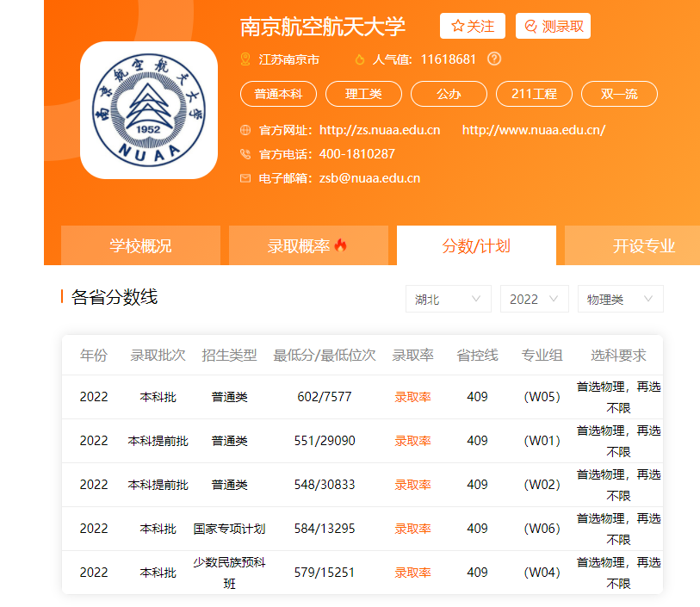Screen dimensions: 700x607
Task: Click the NUAA university logo
Action: [x=149, y=110]
